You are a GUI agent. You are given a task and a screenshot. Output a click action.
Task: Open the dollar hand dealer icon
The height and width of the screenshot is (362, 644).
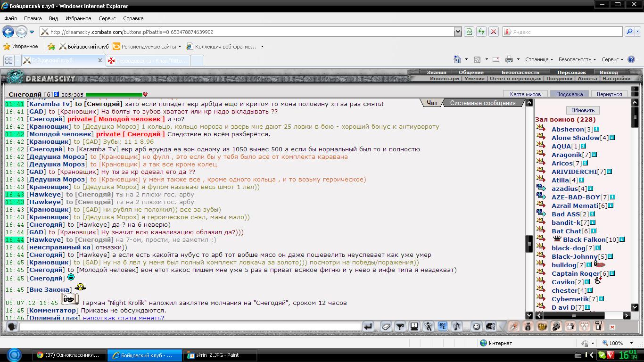pos(556,326)
